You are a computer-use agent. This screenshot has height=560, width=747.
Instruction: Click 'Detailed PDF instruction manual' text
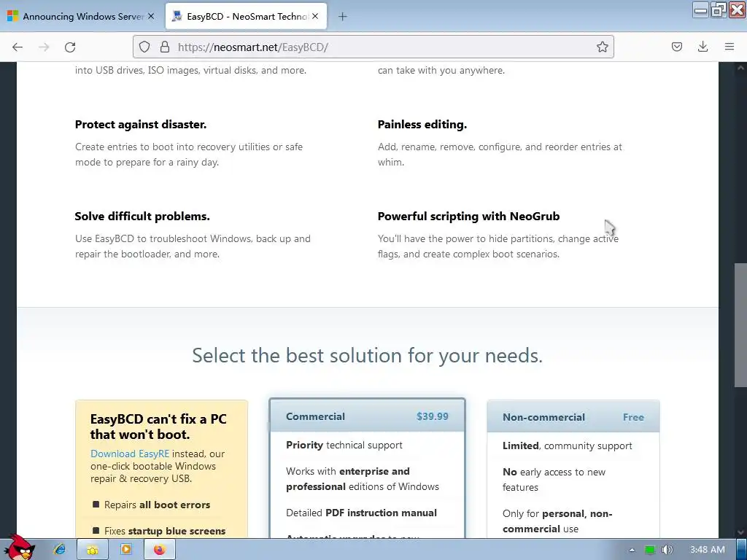coord(361,513)
